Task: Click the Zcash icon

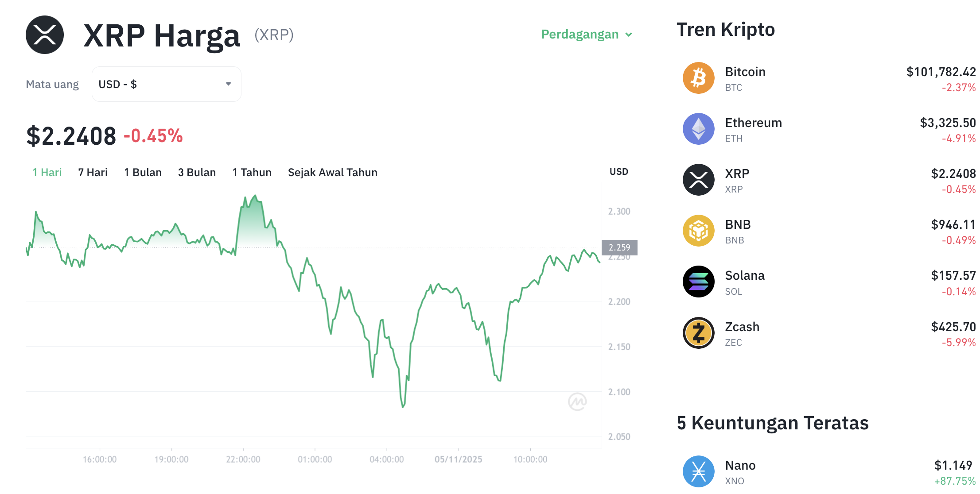Action: coord(698,333)
